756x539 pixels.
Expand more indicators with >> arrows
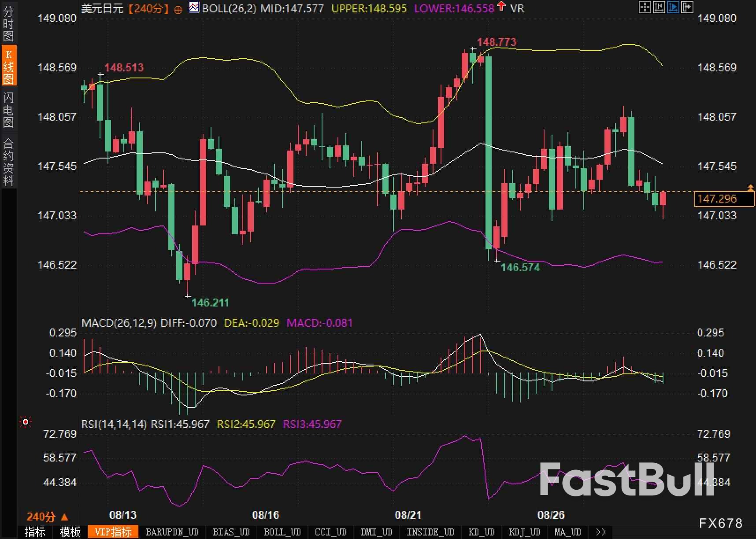click(600, 532)
